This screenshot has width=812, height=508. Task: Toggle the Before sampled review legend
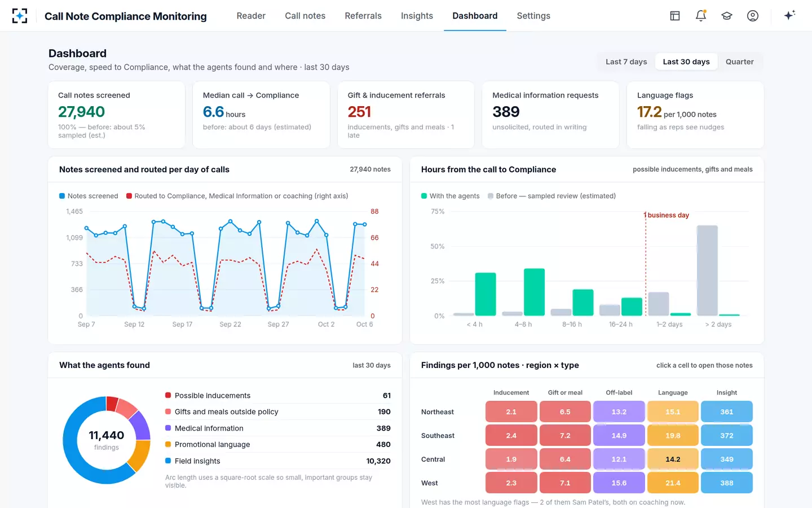[x=551, y=196]
